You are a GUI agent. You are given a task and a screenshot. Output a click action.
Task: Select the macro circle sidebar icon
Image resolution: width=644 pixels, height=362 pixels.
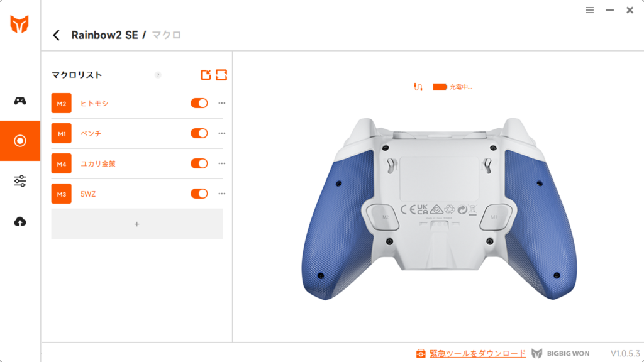pos(19,141)
